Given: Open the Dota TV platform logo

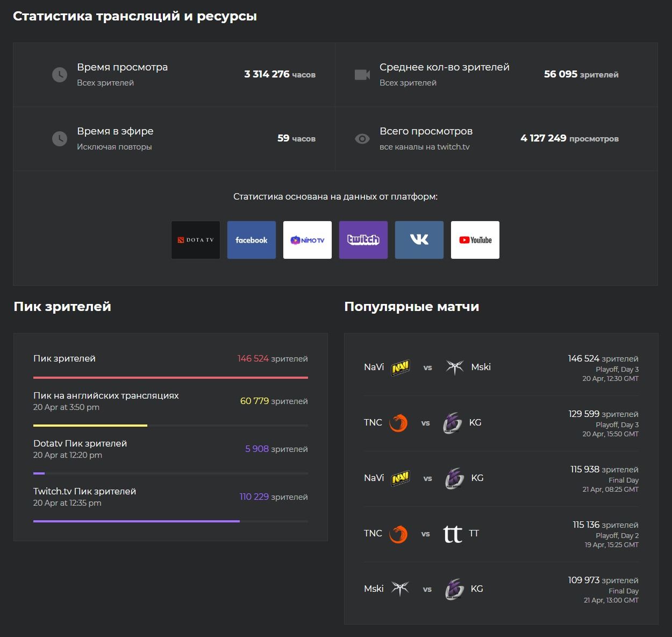Looking at the screenshot, I should [196, 240].
